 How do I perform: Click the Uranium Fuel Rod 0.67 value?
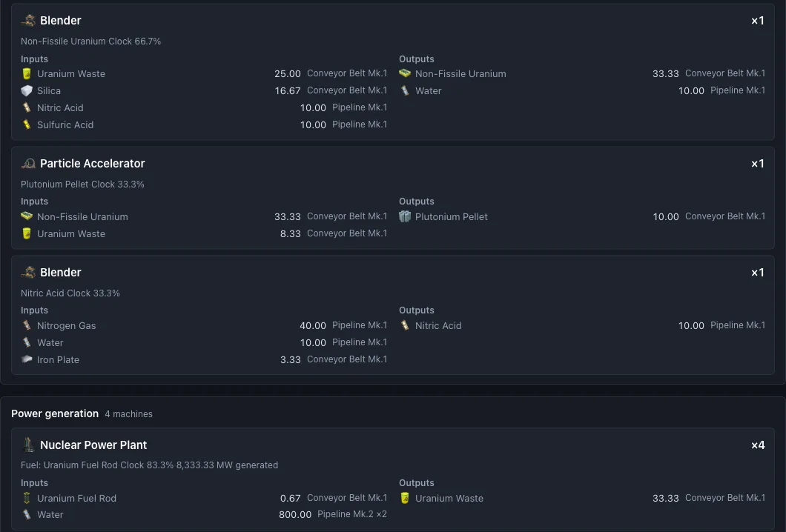tap(290, 498)
